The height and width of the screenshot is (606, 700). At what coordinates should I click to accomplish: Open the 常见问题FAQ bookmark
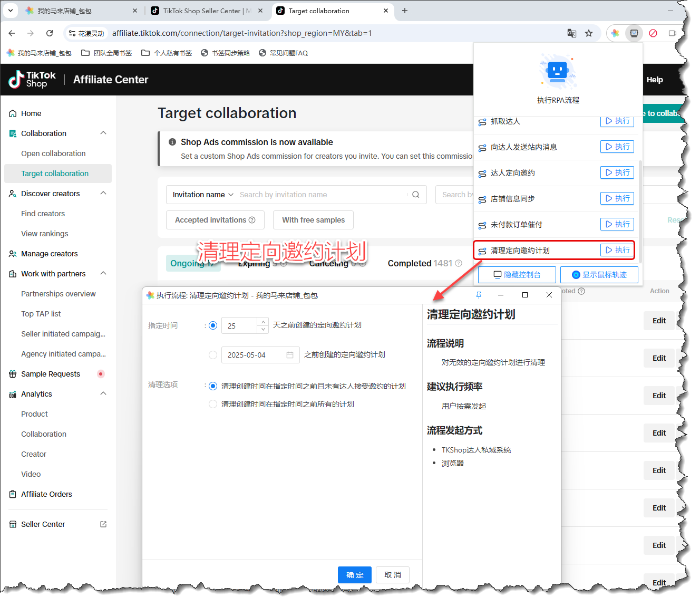(x=283, y=53)
